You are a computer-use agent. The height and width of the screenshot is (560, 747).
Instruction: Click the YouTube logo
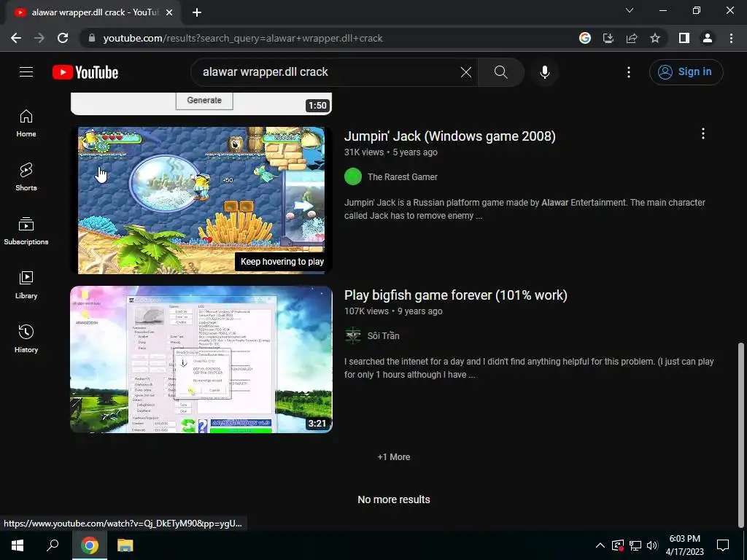(x=85, y=72)
